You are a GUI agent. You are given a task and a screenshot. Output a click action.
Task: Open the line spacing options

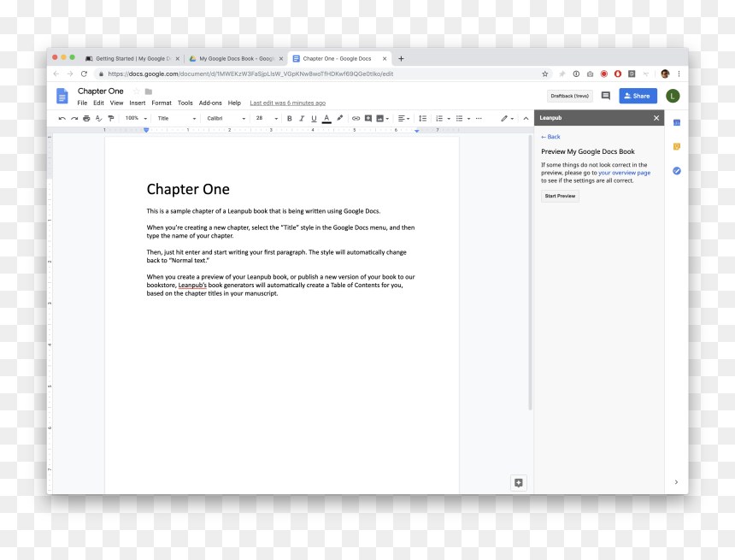point(422,119)
